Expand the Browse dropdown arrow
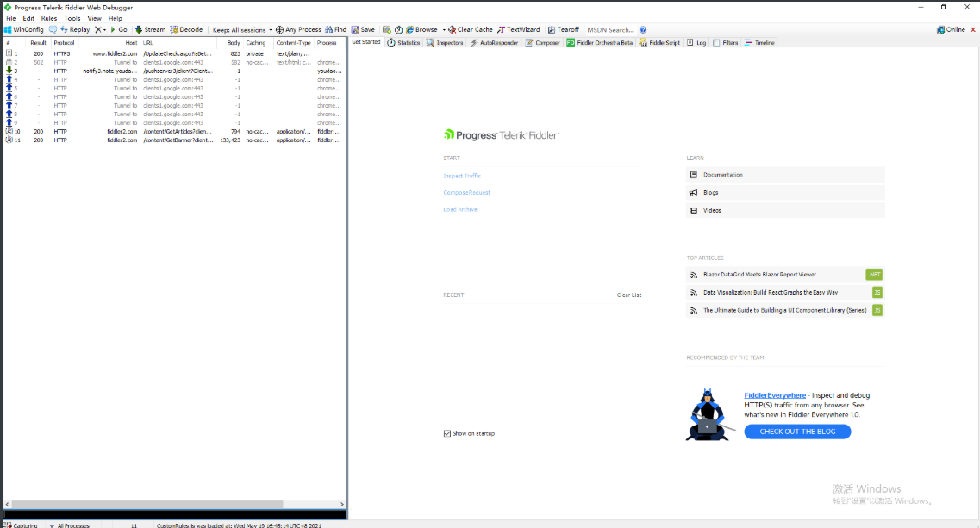Image resolution: width=980 pixels, height=528 pixels. 444,29
